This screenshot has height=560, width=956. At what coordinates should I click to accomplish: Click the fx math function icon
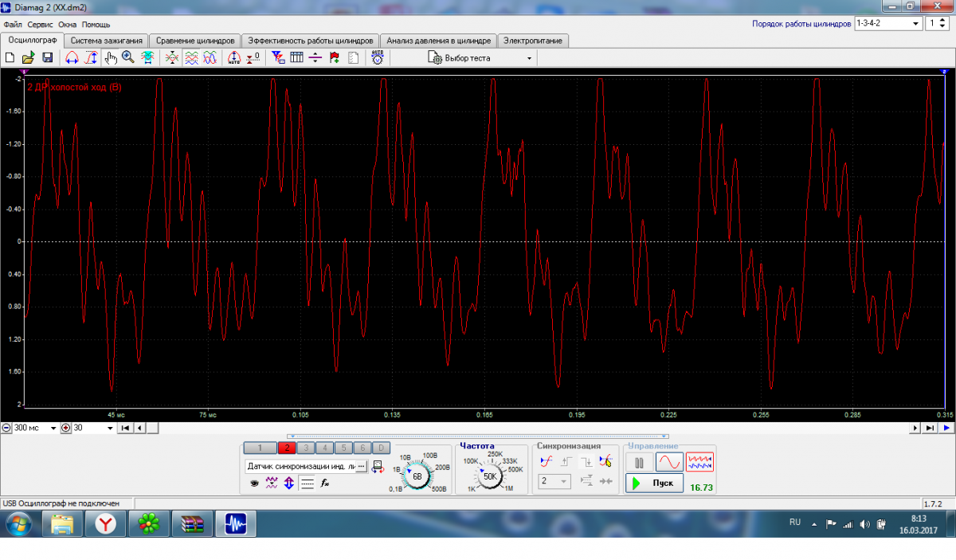coord(325,483)
